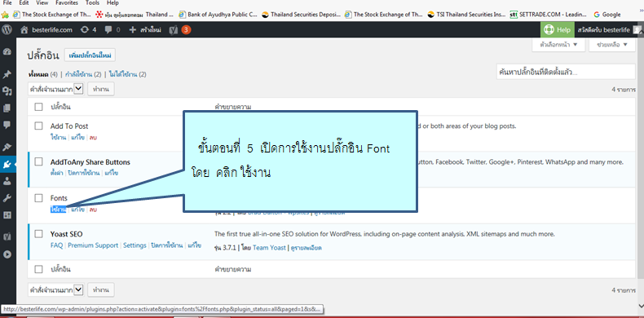Delete Add To Post via red 'ลบ' link

pyautogui.click(x=93, y=137)
